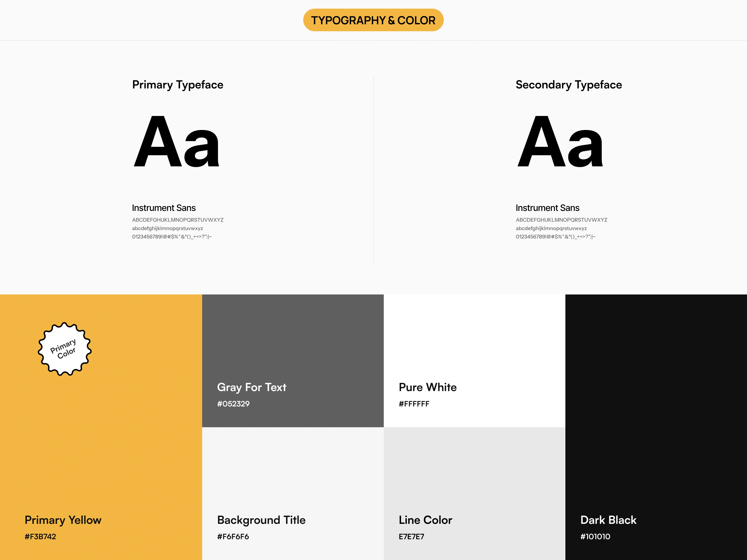Select the Background Title swatch
The image size is (747, 560).
[x=293, y=493]
